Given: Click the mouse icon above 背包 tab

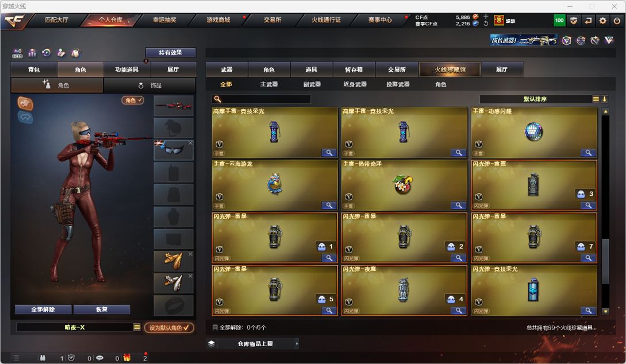Looking at the screenshot, I should click(75, 53).
